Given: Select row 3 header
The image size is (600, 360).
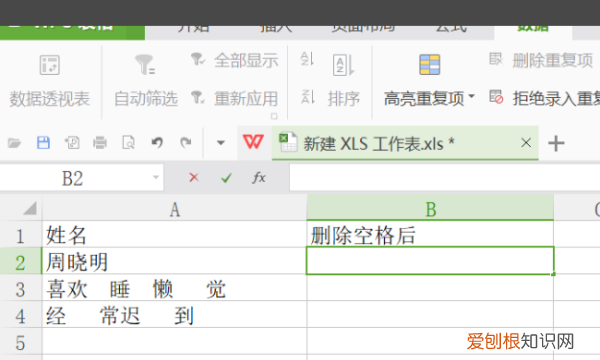Looking at the screenshot, I should pos(21,288).
